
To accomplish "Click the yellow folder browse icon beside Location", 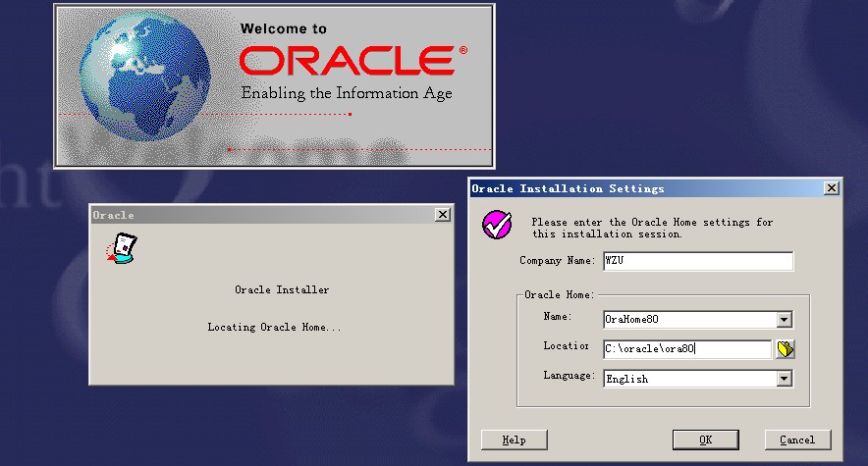I will (x=785, y=349).
